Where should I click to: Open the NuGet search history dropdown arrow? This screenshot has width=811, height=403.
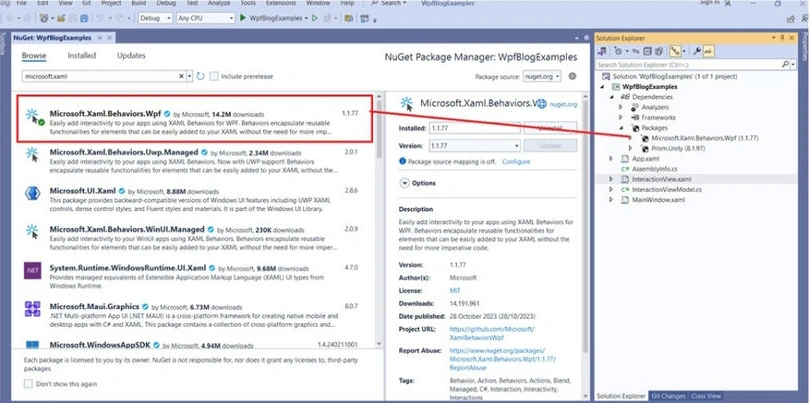(x=189, y=76)
